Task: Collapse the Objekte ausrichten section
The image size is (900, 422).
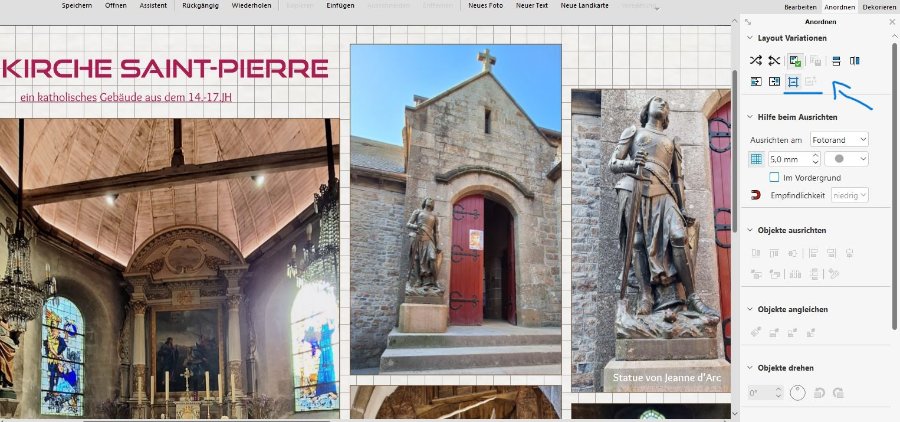Action: [750, 230]
